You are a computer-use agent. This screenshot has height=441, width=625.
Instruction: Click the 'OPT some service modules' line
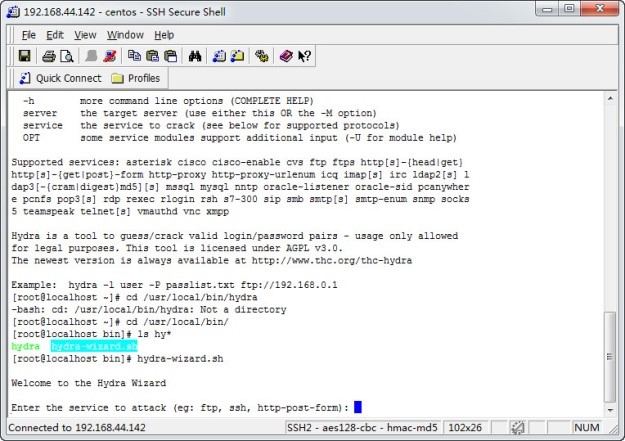point(240,138)
